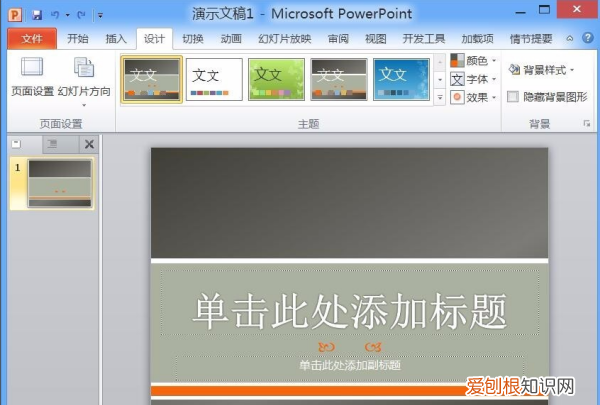Switch to the 插入 ribbon tab
Screen dimensions: 600x405
point(116,39)
